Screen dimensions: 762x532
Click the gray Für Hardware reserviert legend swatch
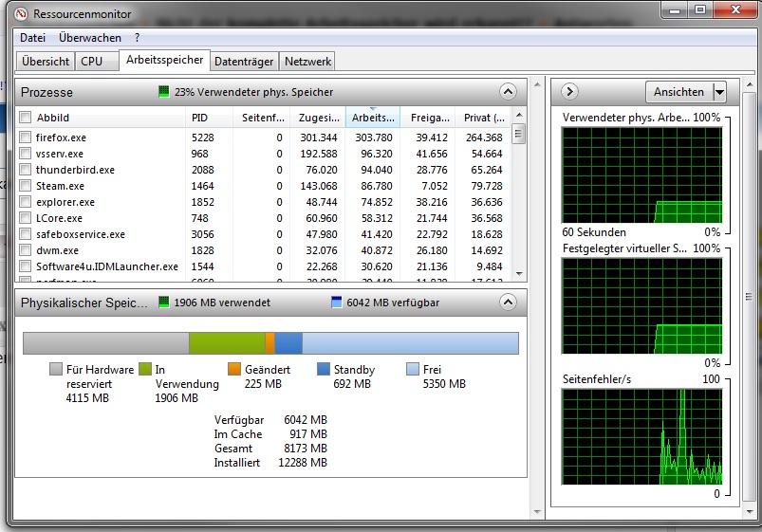56,369
